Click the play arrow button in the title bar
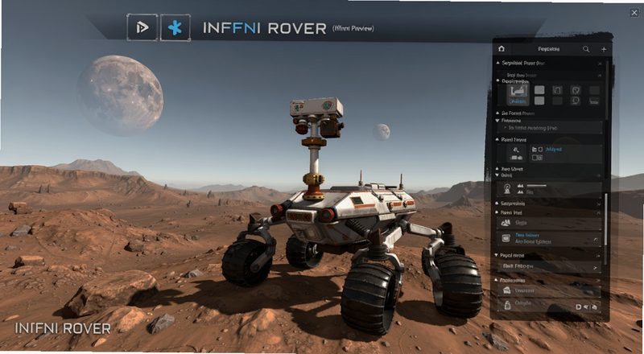Screen dimensions: 644x354 click(142, 27)
